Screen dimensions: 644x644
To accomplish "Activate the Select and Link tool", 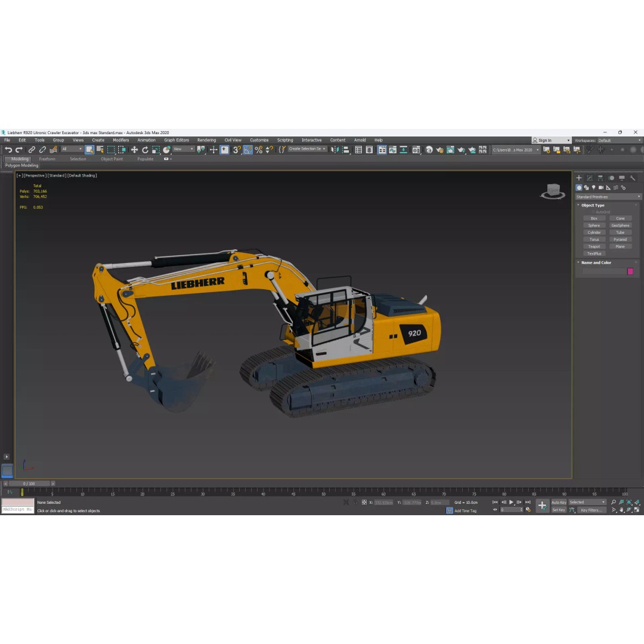I will [x=32, y=150].
